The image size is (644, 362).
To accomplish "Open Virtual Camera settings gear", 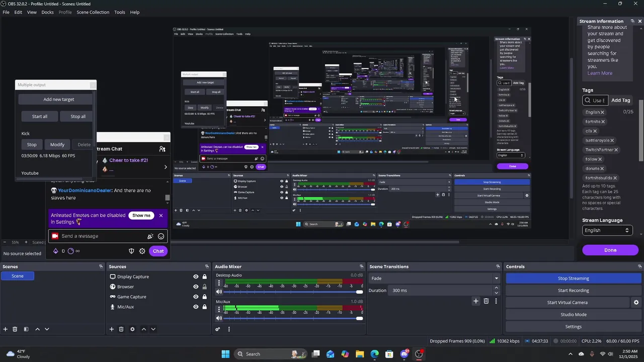I will (636, 303).
